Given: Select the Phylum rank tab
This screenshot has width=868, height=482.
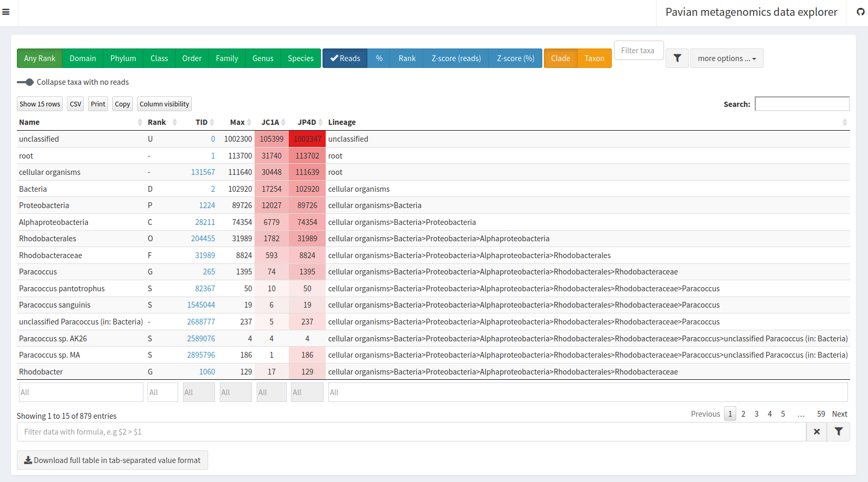Looking at the screenshot, I should coord(123,58).
